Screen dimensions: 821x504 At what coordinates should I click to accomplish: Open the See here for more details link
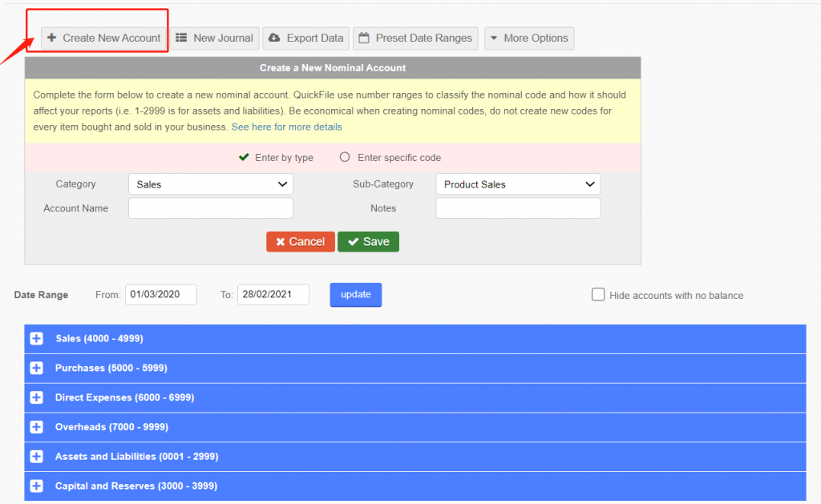286,127
